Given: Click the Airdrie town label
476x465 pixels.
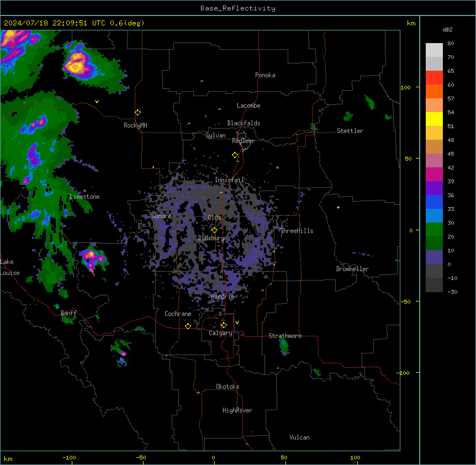Looking at the screenshot, I should point(223,297).
